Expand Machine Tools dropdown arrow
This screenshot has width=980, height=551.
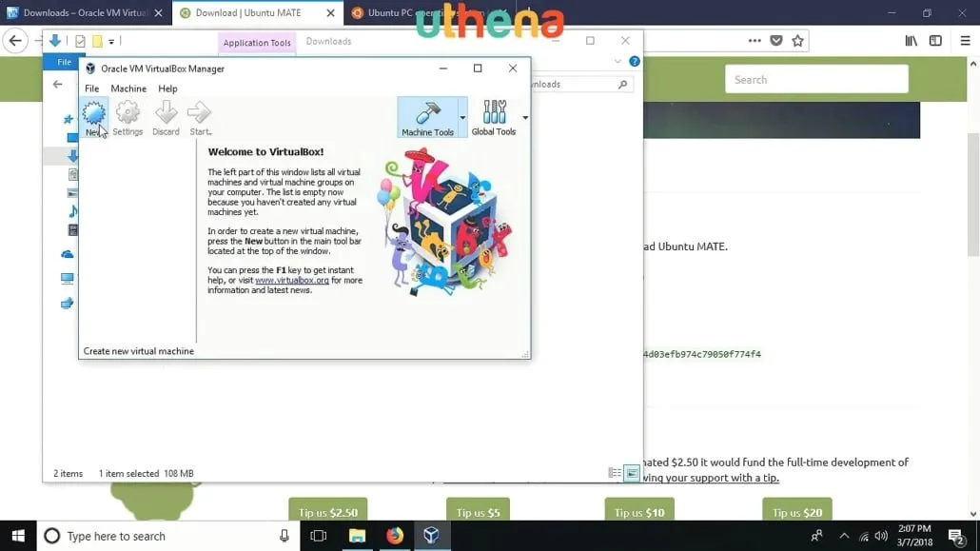[x=462, y=118]
